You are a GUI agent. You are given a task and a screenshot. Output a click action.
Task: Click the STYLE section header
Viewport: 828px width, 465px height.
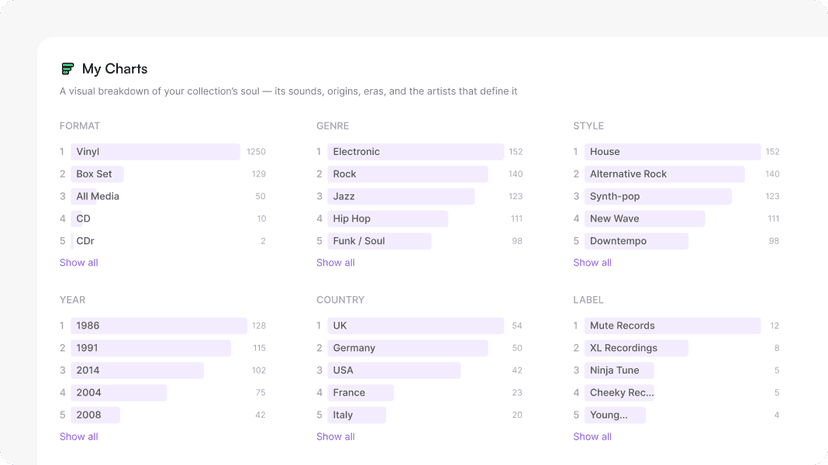click(x=588, y=126)
